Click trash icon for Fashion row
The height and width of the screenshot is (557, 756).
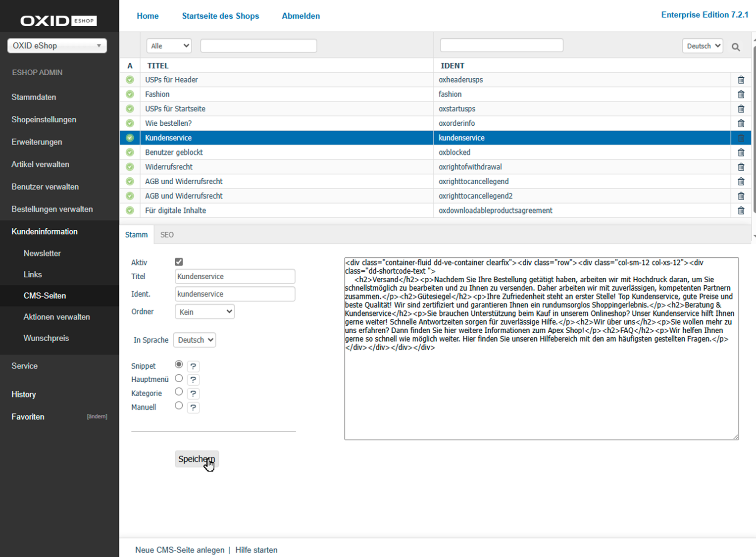[x=741, y=94]
